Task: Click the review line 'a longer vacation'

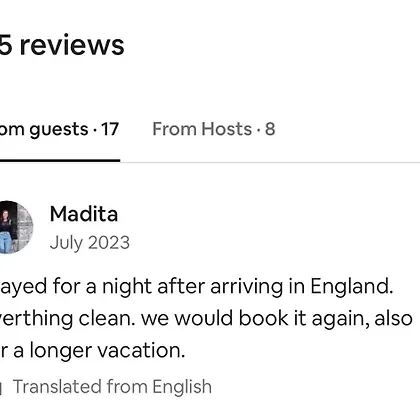Action: tap(92, 351)
